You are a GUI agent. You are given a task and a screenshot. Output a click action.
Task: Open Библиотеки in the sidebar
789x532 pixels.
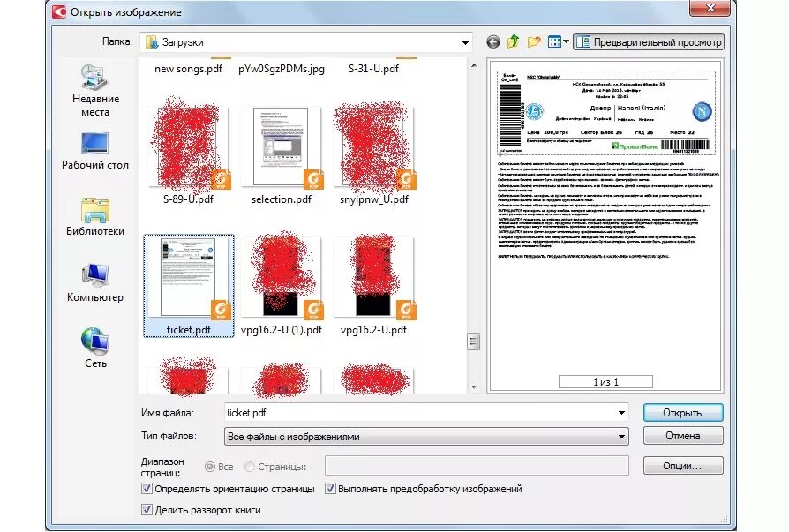(95, 217)
